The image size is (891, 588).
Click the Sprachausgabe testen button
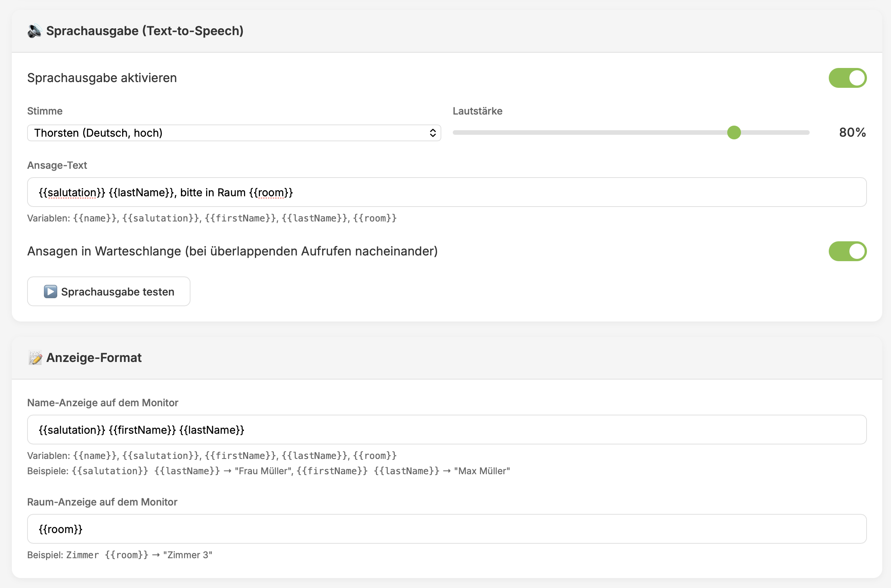point(109,291)
